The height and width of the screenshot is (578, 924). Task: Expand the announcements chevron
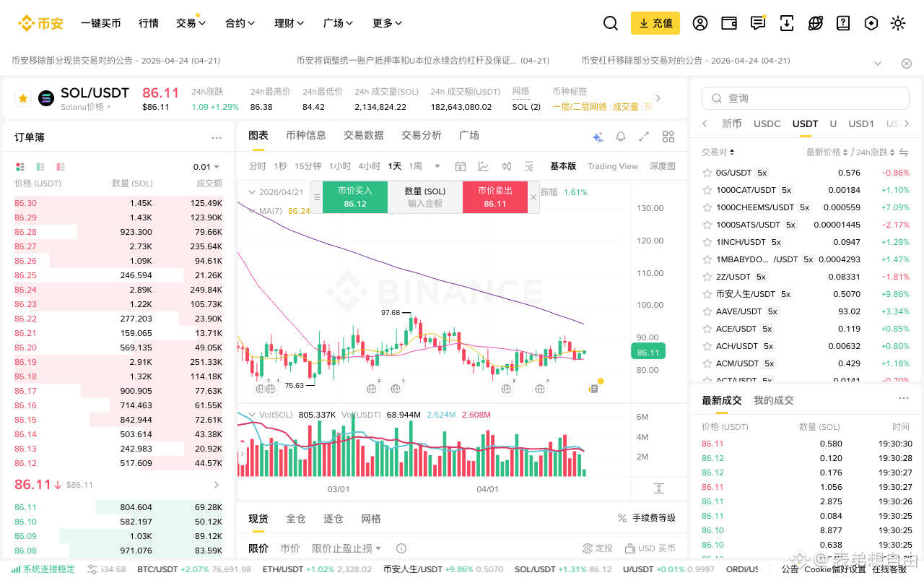click(x=878, y=64)
